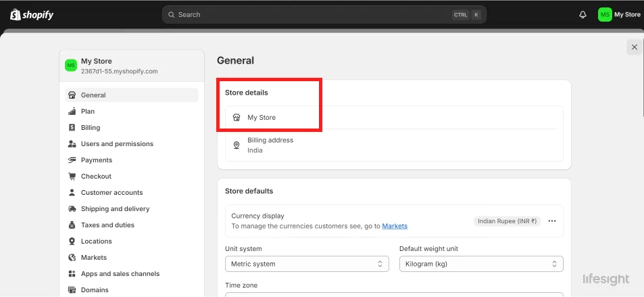Open the Billing address row
Image resolution: width=644 pixels, height=297 pixels.
394,145
